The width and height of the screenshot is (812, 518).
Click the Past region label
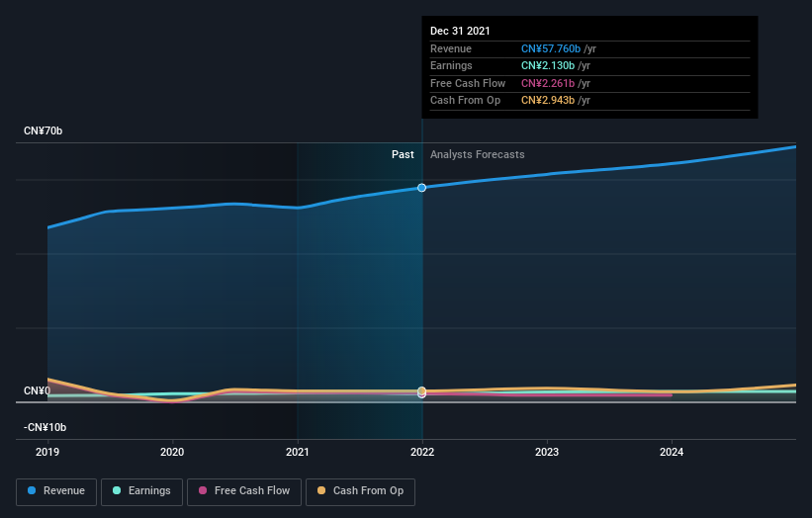(x=403, y=154)
